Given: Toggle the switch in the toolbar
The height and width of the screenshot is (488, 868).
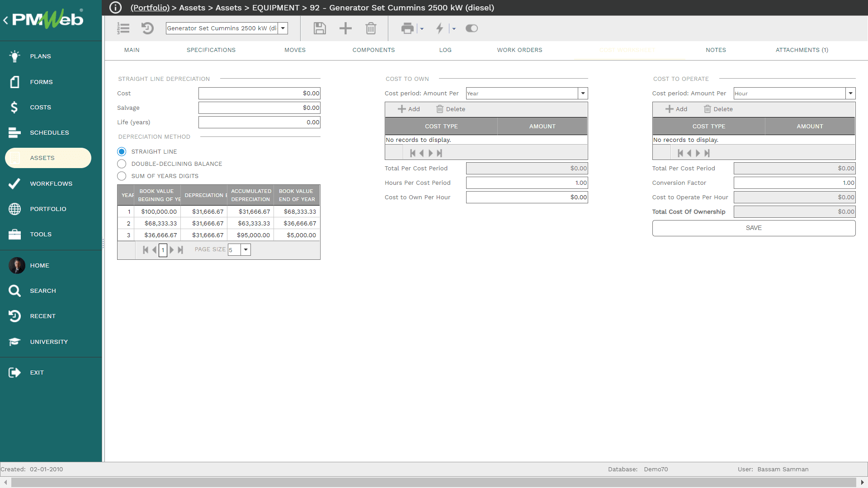Looking at the screenshot, I should pyautogui.click(x=472, y=28).
